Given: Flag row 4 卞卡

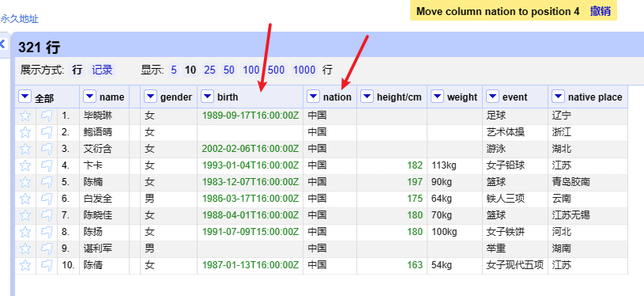Looking at the screenshot, I should pos(47,165).
